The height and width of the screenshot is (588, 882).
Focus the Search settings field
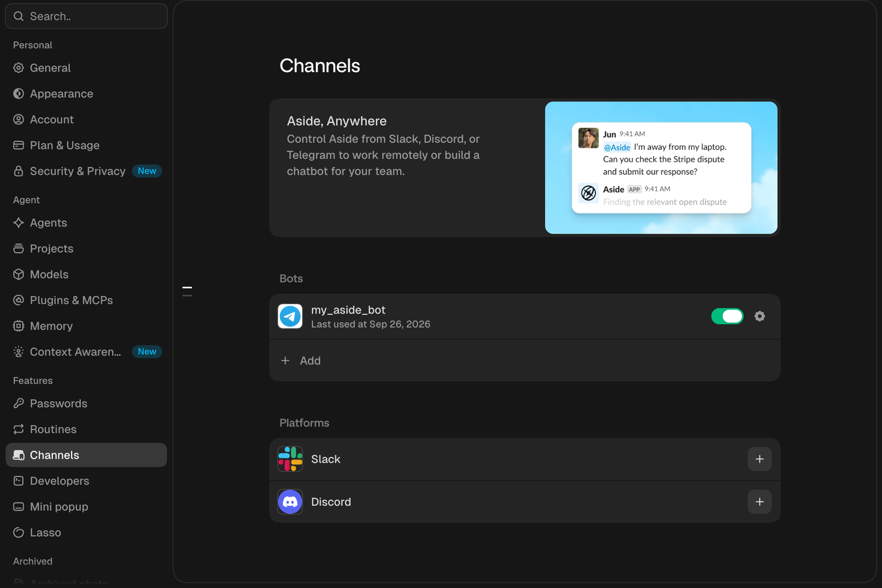[x=86, y=16]
